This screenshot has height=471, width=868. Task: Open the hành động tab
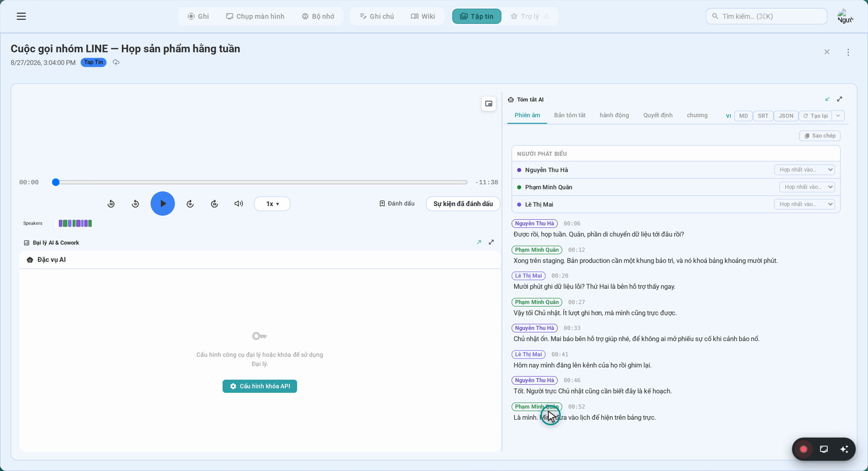(x=614, y=116)
